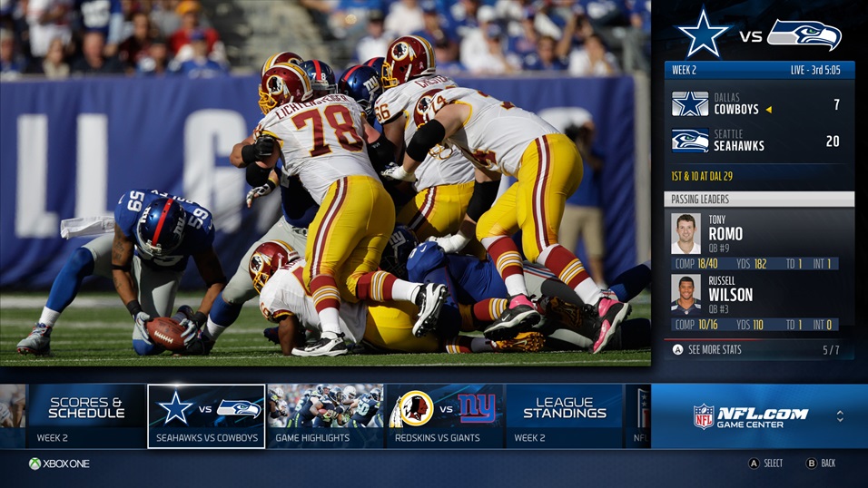Click the 'RUSSELL WILSON' name text

click(x=730, y=289)
